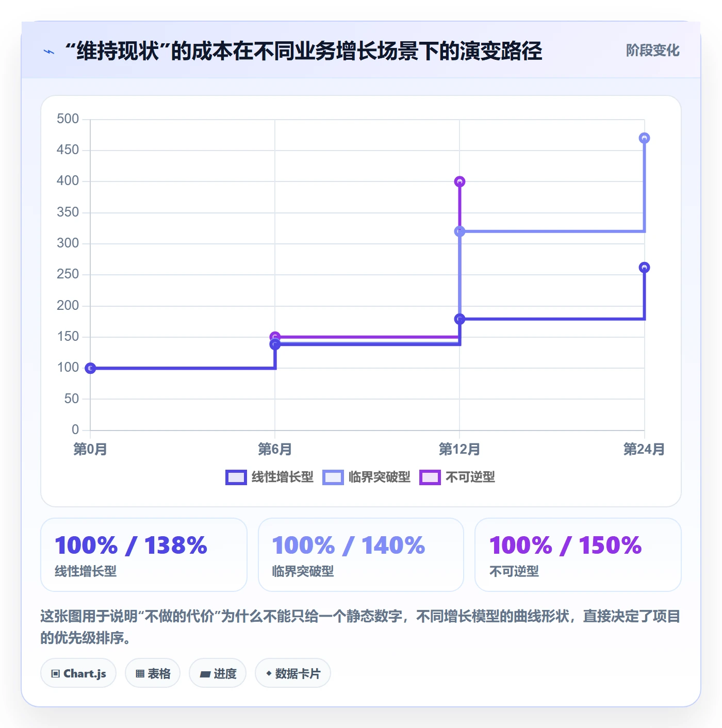The height and width of the screenshot is (728, 722).
Task: Click the 100% / 140% card
Action: (x=361, y=555)
